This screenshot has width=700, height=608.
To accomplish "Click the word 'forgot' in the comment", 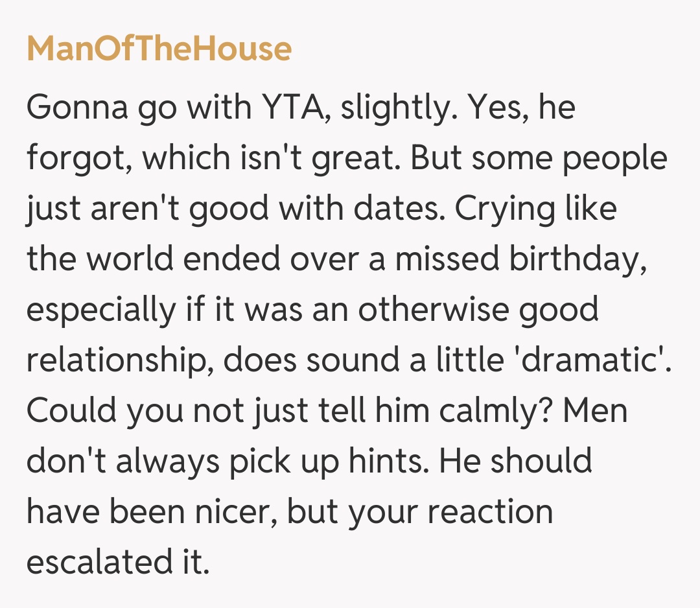I will [x=74, y=158].
